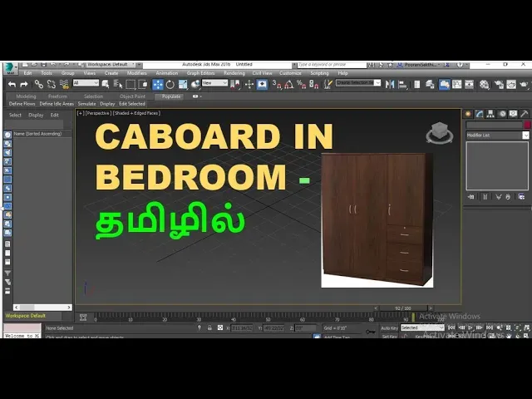Open the Utilities hammer panel tab
532x399 pixels.
pyautogui.click(x=523, y=114)
